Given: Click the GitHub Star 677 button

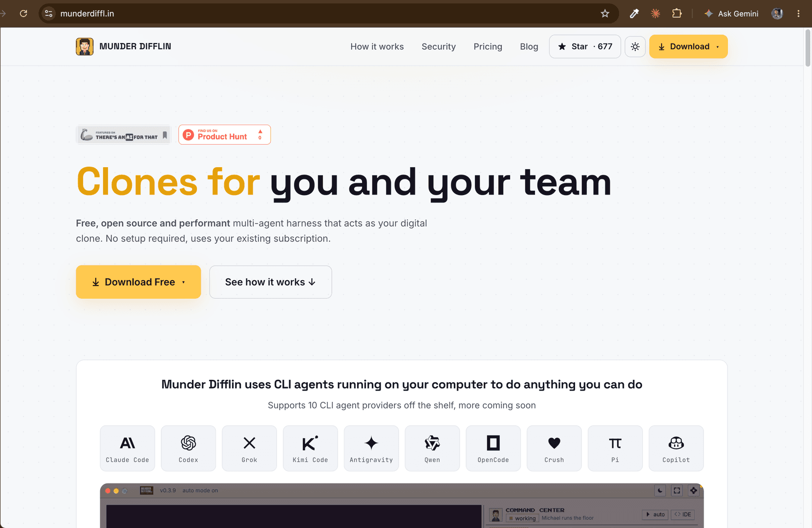Looking at the screenshot, I should coord(585,46).
